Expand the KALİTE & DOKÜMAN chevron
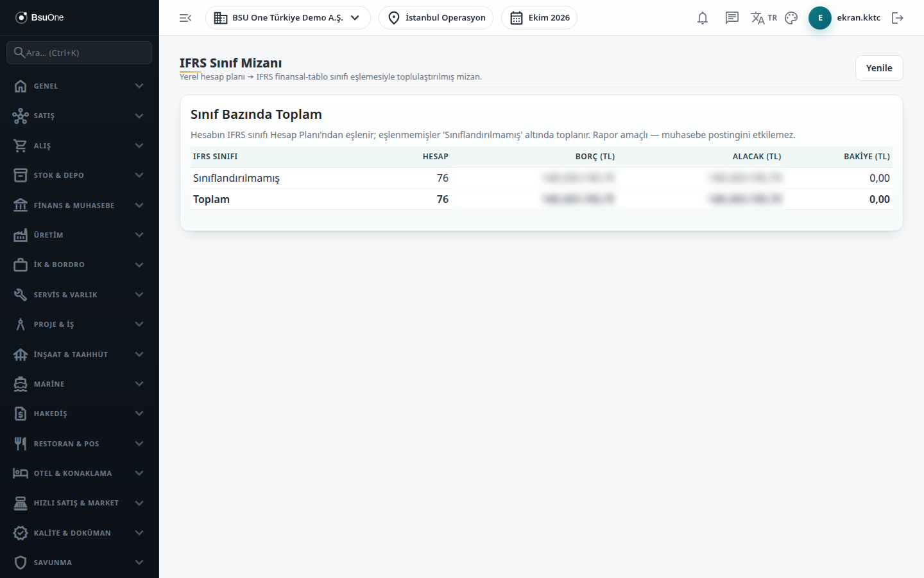This screenshot has width=924, height=578. (x=139, y=533)
